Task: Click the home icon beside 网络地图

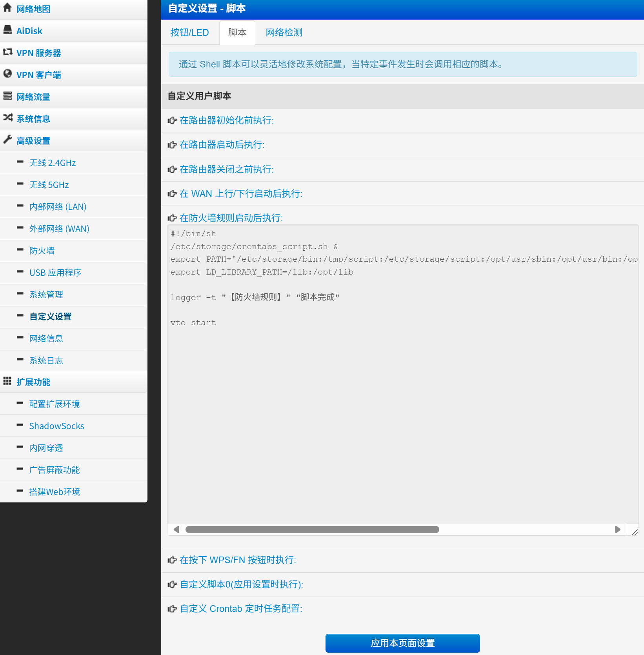Action: [7, 8]
